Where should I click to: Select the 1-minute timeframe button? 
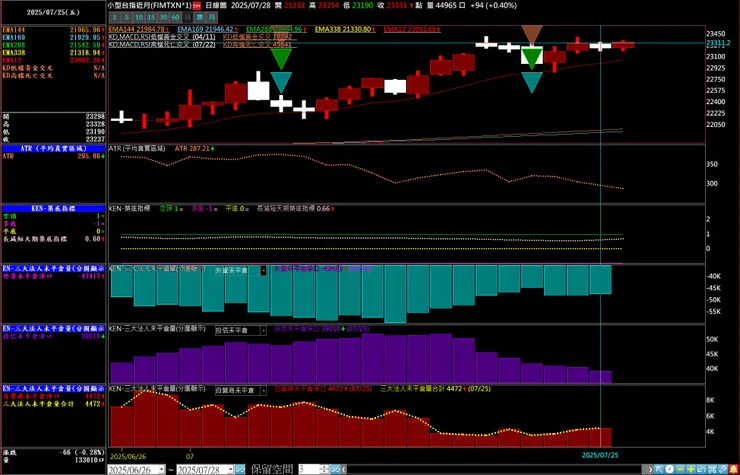tap(114, 17)
